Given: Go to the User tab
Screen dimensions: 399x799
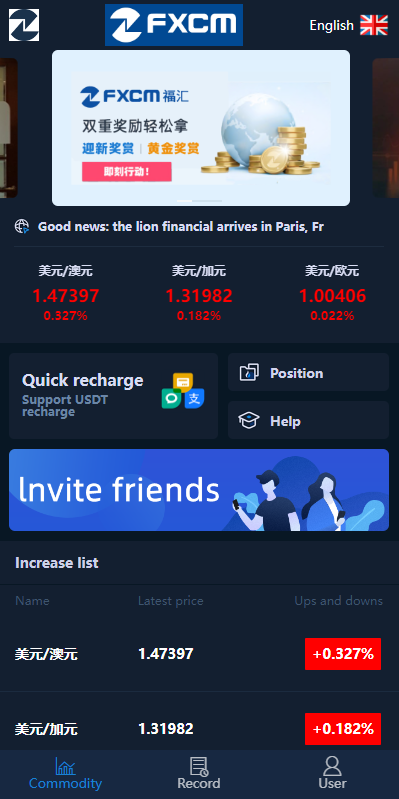Looking at the screenshot, I should [x=332, y=774].
